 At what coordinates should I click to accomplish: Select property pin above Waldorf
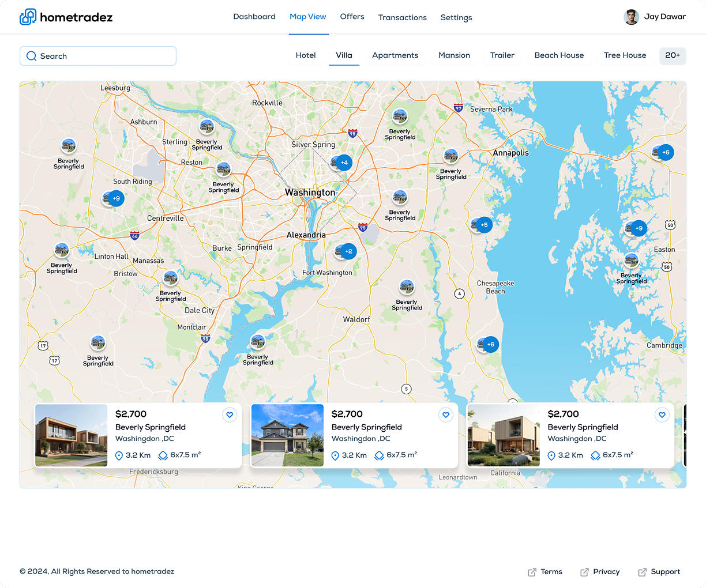tap(407, 287)
